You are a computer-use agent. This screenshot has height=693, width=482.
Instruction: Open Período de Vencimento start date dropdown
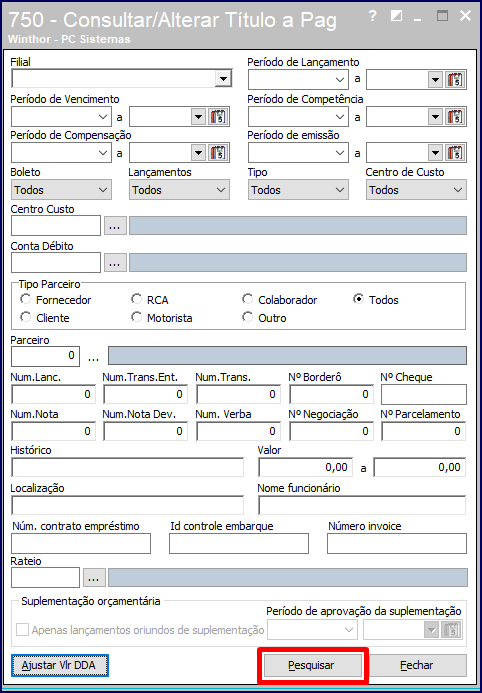click(102, 117)
